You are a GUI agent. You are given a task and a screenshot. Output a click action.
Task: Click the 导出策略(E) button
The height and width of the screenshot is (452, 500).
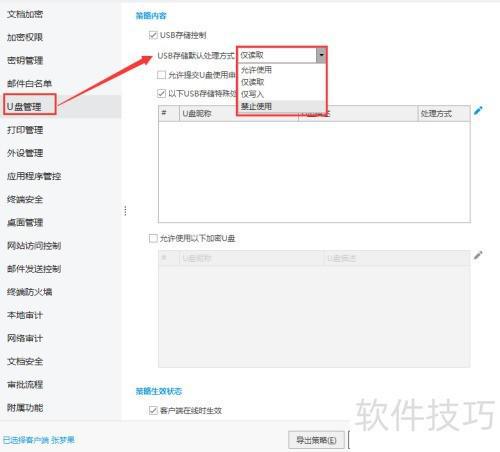click(316, 440)
